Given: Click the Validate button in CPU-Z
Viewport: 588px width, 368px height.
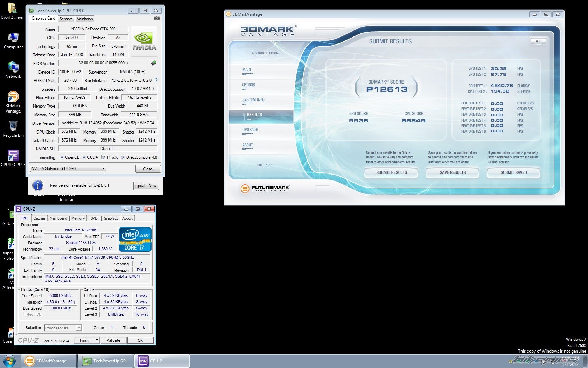Looking at the screenshot, I should click(113, 340).
